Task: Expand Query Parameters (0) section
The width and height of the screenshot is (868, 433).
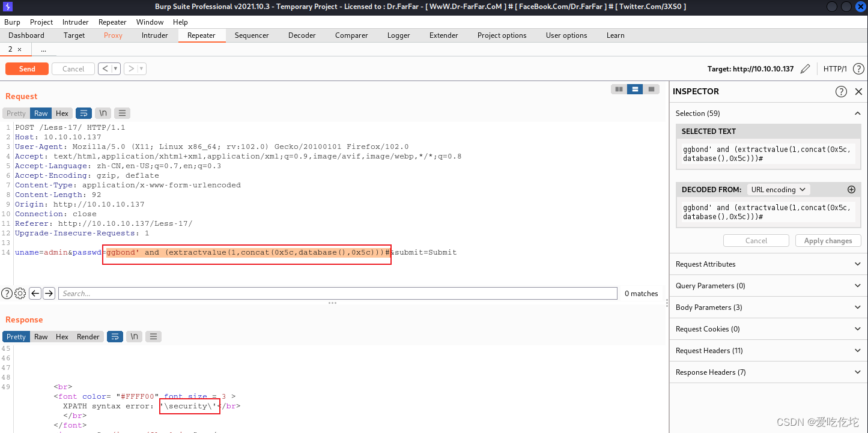Action: pos(768,286)
